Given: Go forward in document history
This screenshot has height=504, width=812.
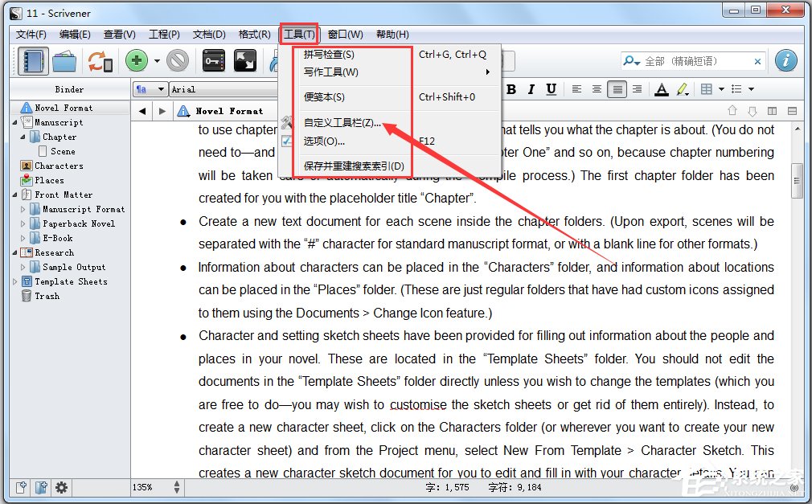Looking at the screenshot, I should (x=162, y=111).
